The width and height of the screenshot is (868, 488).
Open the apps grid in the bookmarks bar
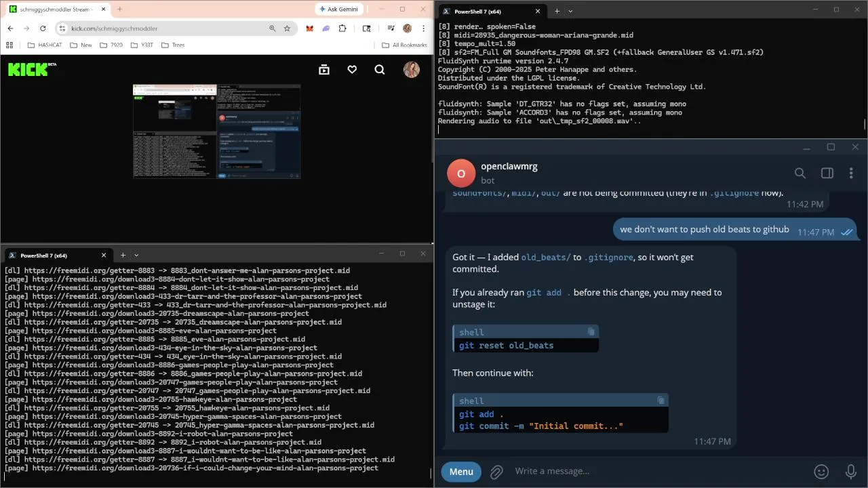tap(9, 45)
